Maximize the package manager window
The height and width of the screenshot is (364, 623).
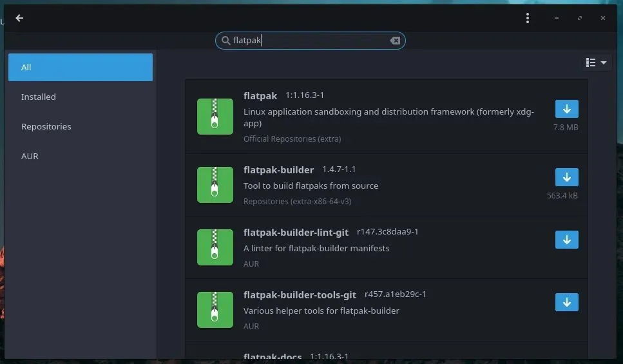580,18
